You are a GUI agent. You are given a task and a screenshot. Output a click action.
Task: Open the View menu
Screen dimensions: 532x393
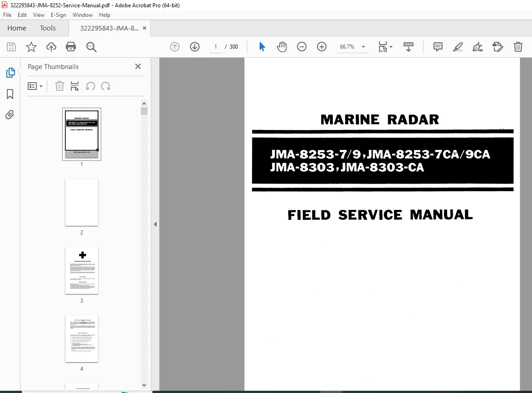pyautogui.click(x=39, y=15)
